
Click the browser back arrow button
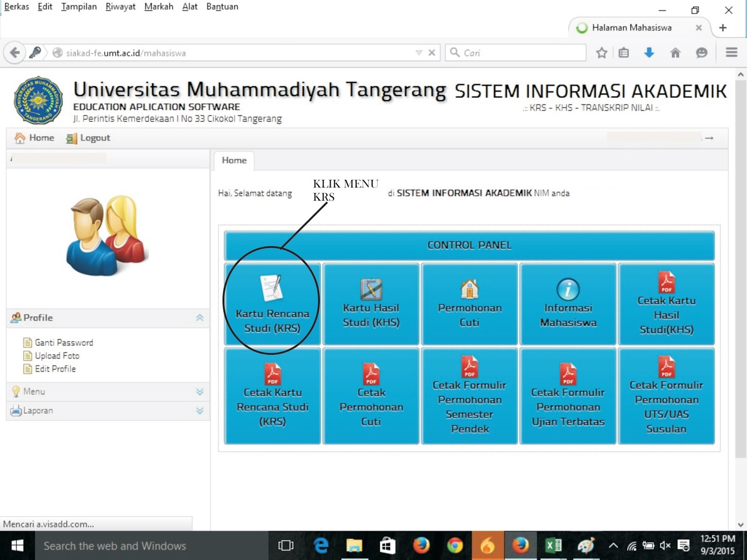[x=14, y=53]
